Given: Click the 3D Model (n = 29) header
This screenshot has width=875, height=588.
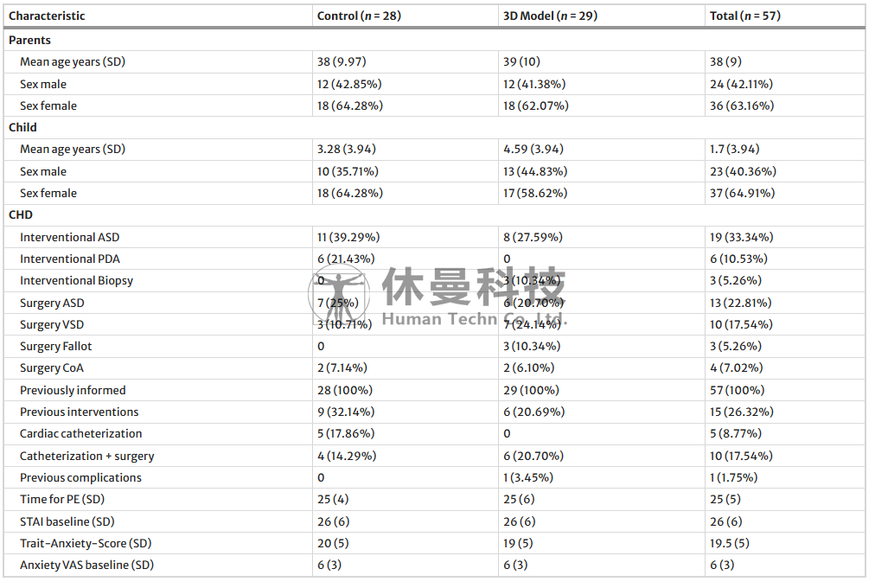Looking at the screenshot, I should click(x=550, y=16).
